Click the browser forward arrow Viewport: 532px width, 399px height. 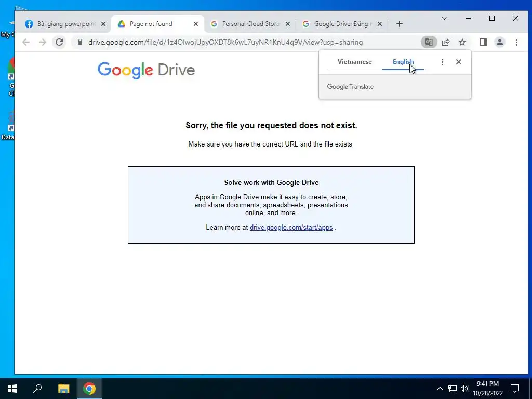[x=43, y=42]
